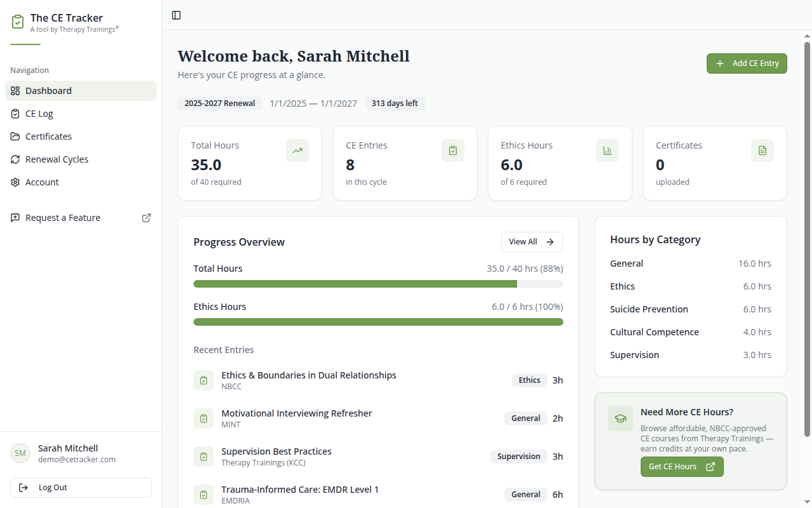Screen dimensions: 812x508
Task: Click the Motivational Interviewing entry icon
Action: point(204,418)
